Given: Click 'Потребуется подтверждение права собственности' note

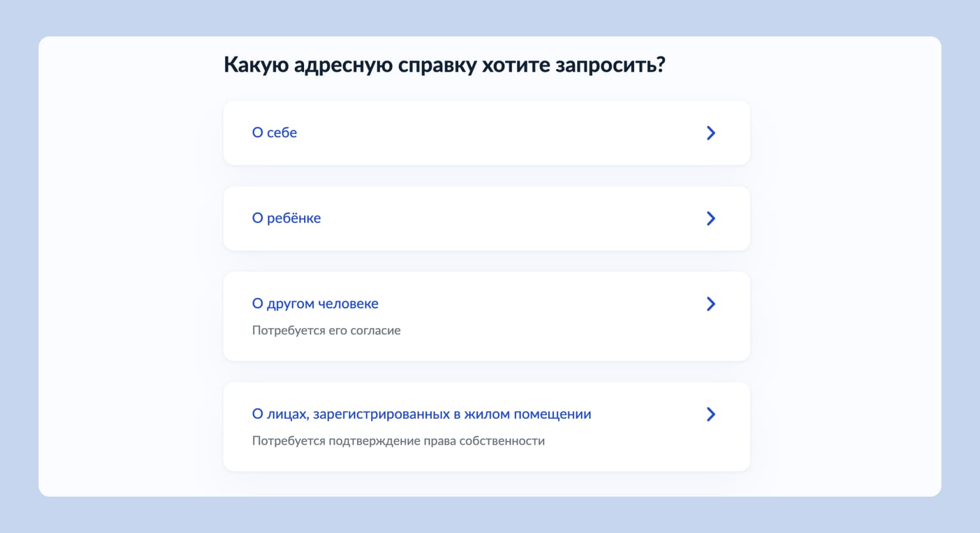Looking at the screenshot, I should click(398, 441).
